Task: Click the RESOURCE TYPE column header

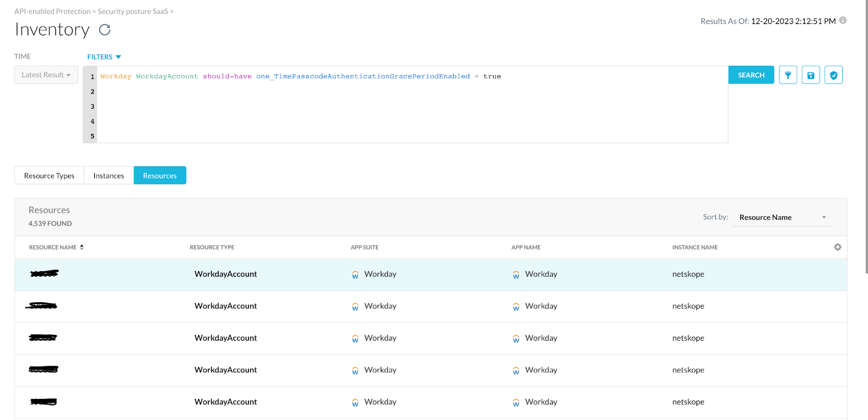Action: click(212, 247)
